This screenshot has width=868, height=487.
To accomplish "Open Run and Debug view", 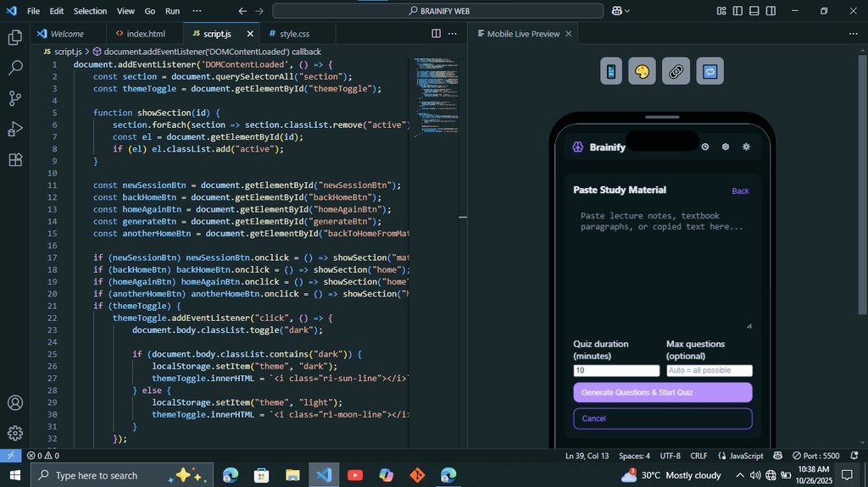I will [x=15, y=129].
